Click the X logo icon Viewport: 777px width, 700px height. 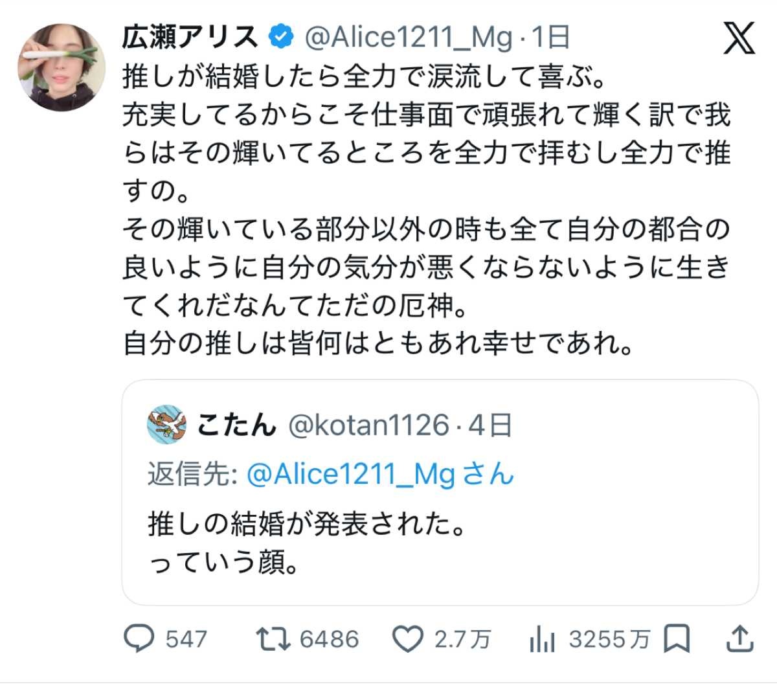click(738, 38)
